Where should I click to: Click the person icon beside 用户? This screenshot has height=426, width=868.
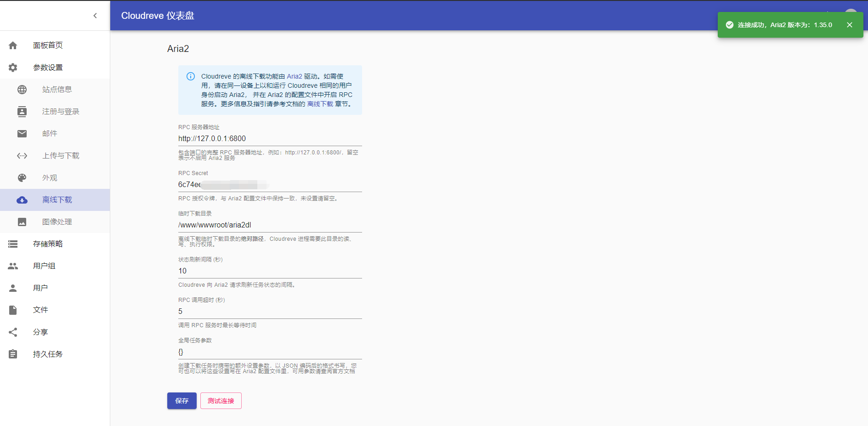(x=13, y=288)
